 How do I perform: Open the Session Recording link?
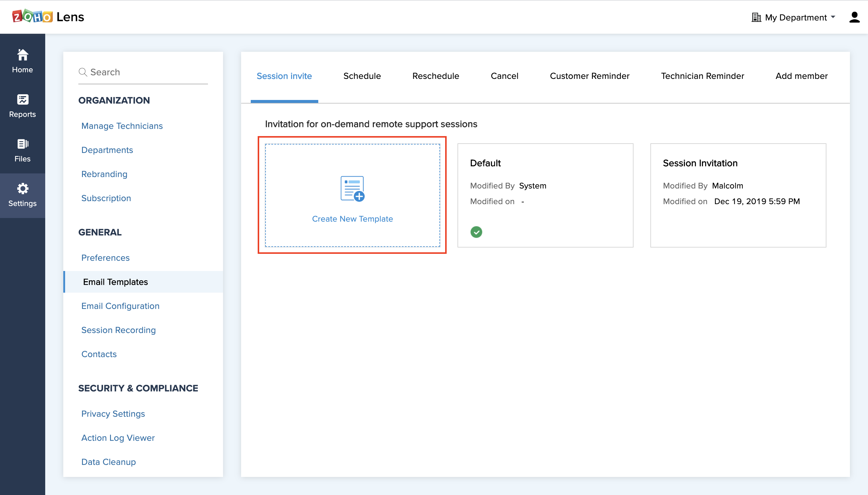click(118, 330)
